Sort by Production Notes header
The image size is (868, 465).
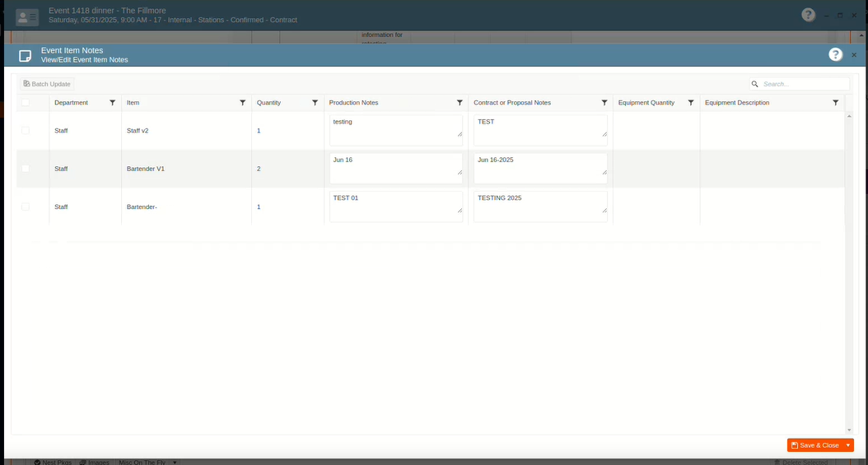click(x=353, y=103)
